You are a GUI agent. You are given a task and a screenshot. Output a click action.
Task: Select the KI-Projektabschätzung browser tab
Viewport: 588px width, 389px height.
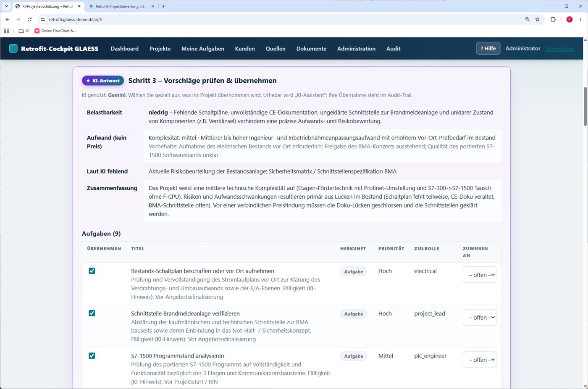(47, 6)
